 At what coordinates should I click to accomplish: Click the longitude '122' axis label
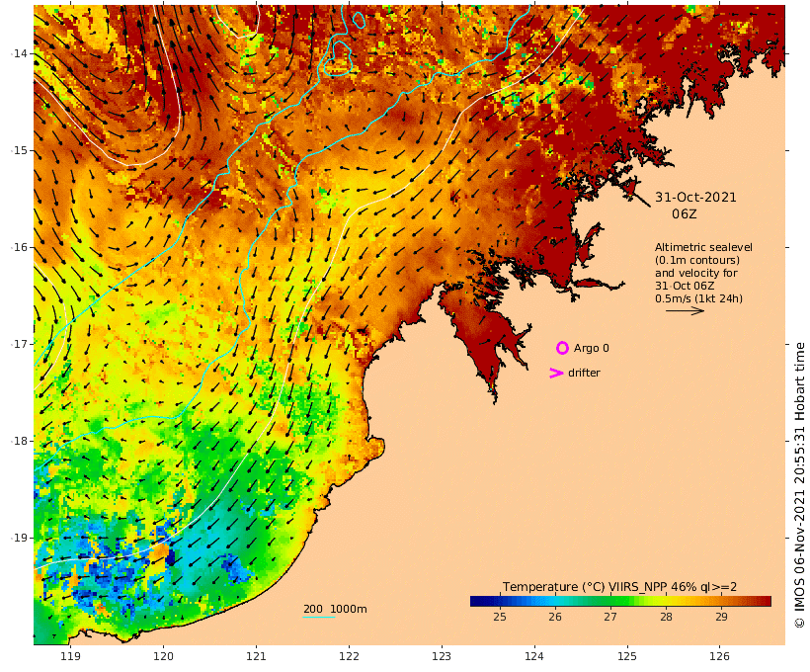[x=349, y=656]
